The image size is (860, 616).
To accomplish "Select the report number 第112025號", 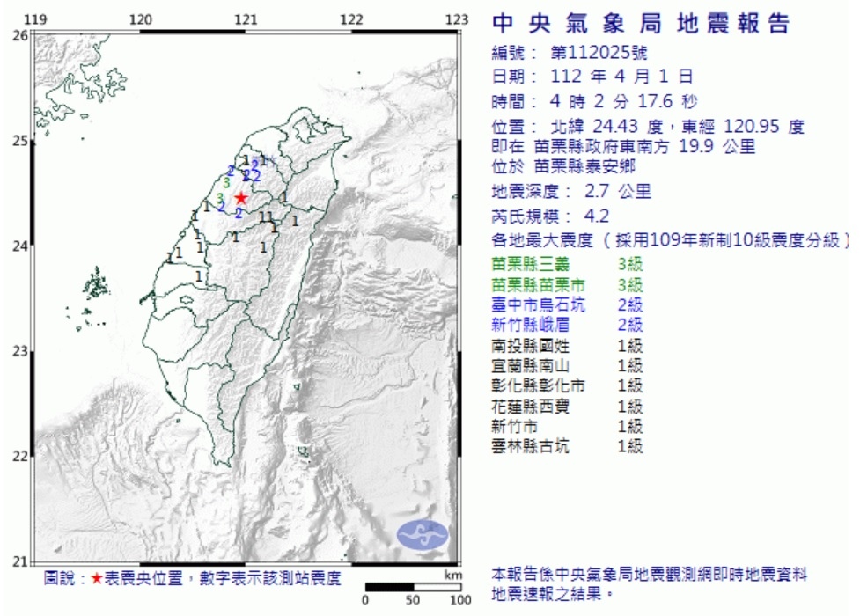I will click(x=599, y=53).
